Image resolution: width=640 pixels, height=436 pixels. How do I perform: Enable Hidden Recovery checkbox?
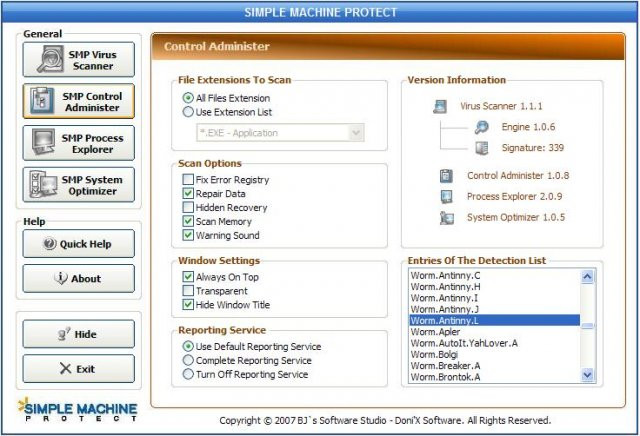(x=188, y=207)
